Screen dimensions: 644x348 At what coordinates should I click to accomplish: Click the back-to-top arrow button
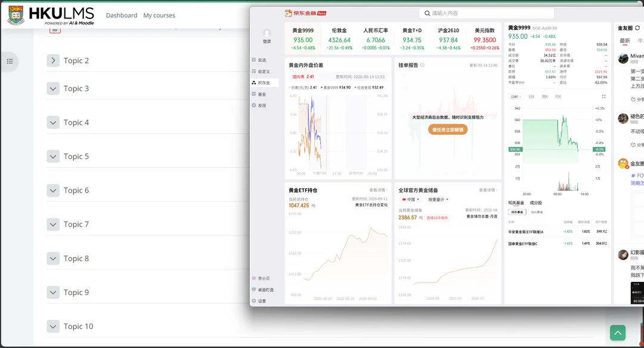(618, 333)
